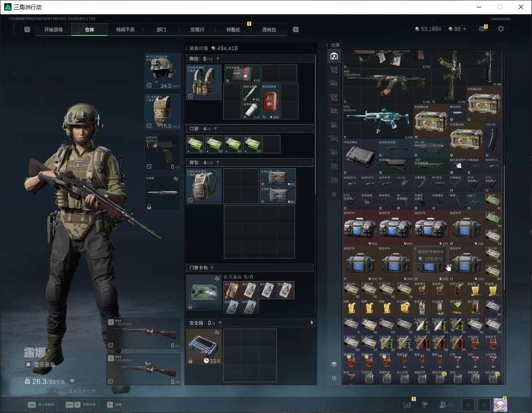Click the Q shortcut left of tabs
Viewport: 532px width, 413px height.
point(27,29)
